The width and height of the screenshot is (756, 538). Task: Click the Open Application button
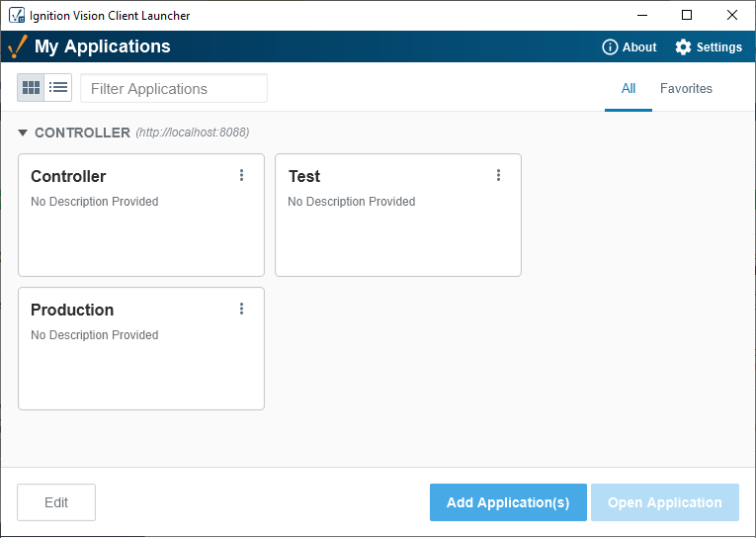point(665,502)
